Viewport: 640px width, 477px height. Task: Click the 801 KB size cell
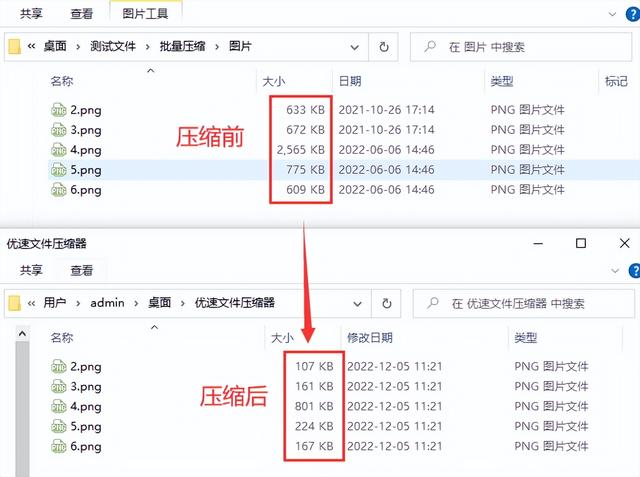[x=314, y=406]
